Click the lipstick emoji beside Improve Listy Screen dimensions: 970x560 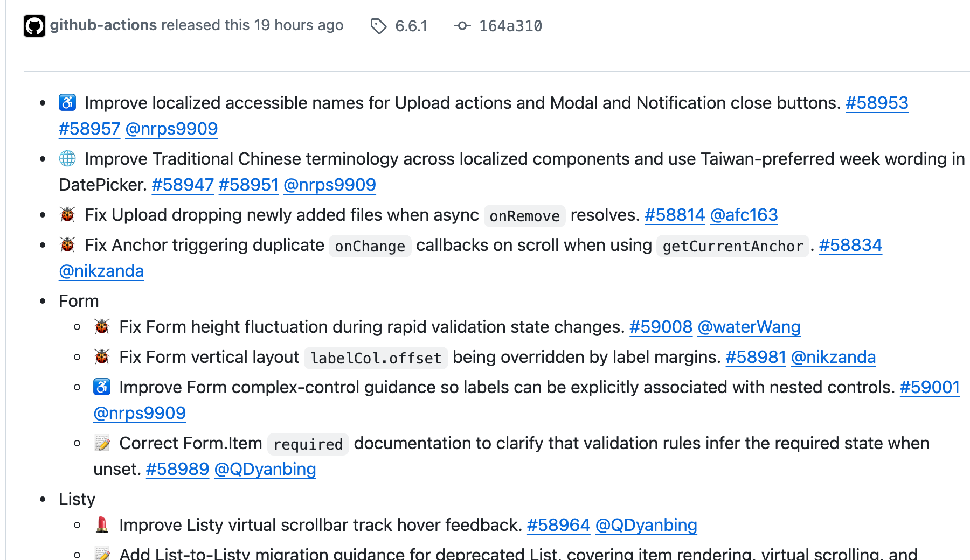point(102,524)
